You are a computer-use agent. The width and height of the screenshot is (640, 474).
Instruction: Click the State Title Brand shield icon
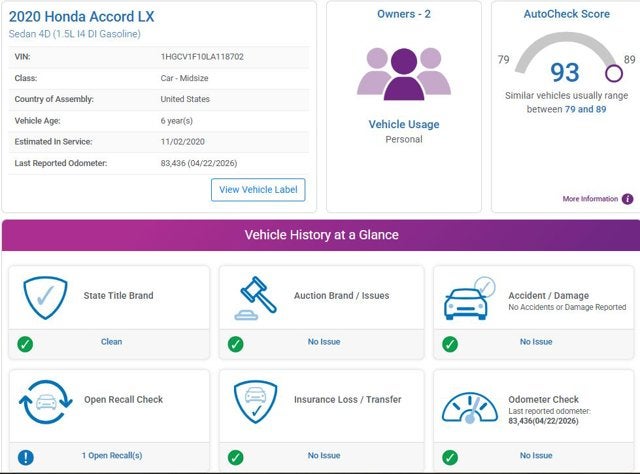pos(45,298)
